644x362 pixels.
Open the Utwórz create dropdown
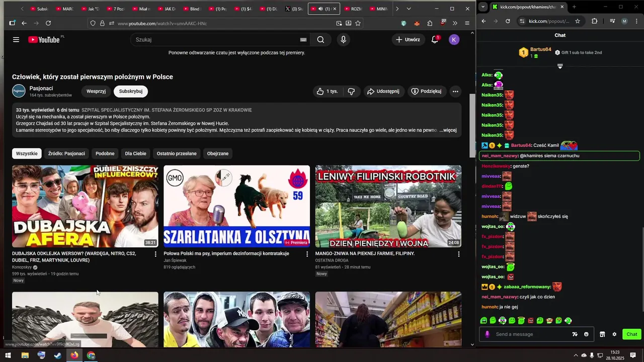[408, 40]
